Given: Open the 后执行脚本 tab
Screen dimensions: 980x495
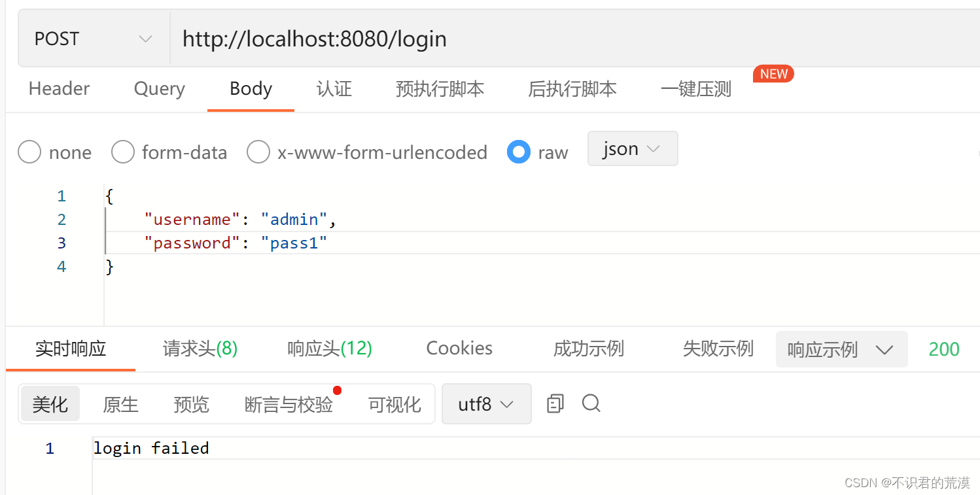Looking at the screenshot, I should [x=572, y=88].
